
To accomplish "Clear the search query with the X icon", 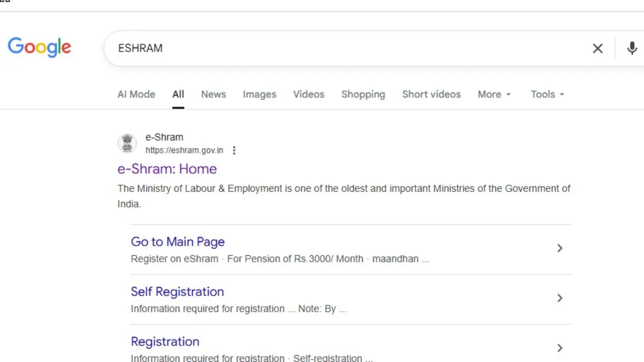I will click(x=597, y=48).
